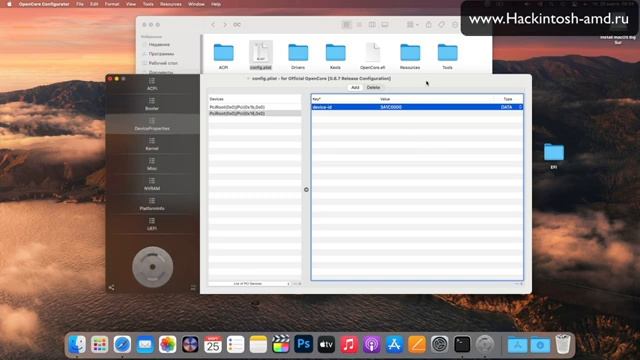Click the list icon at sidebar bottom right

tap(193, 288)
